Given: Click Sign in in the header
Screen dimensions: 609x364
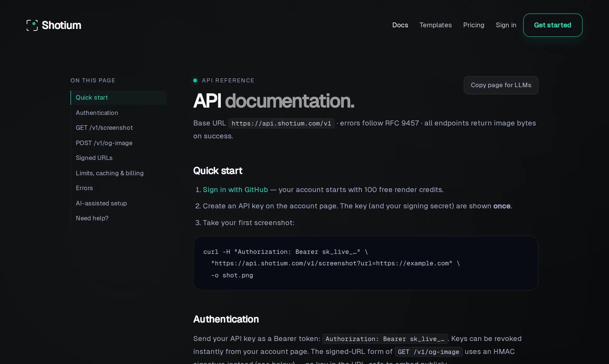Looking at the screenshot, I should pyautogui.click(x=506, y=25).
